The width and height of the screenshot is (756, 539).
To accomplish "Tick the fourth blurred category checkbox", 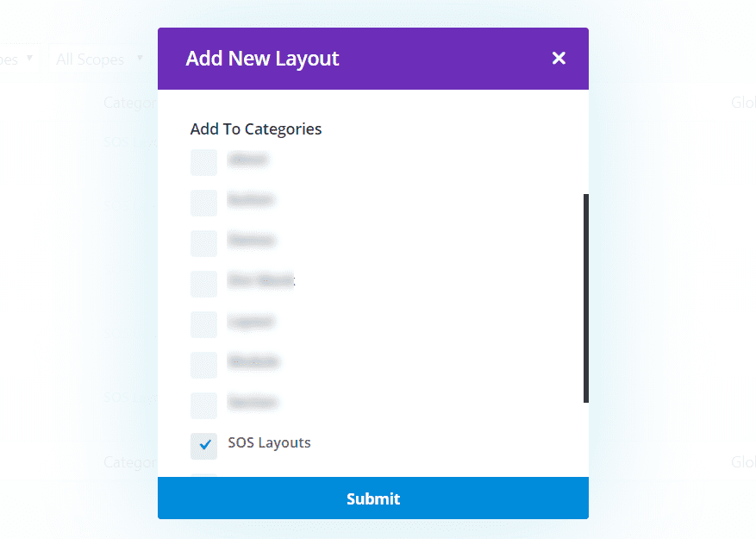I will point(203,284).
